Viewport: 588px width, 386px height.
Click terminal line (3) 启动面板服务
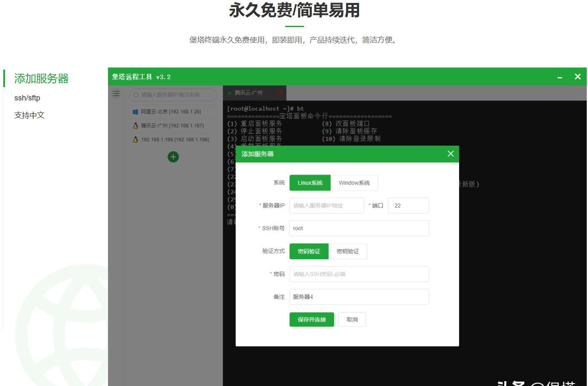click(255, 139)
